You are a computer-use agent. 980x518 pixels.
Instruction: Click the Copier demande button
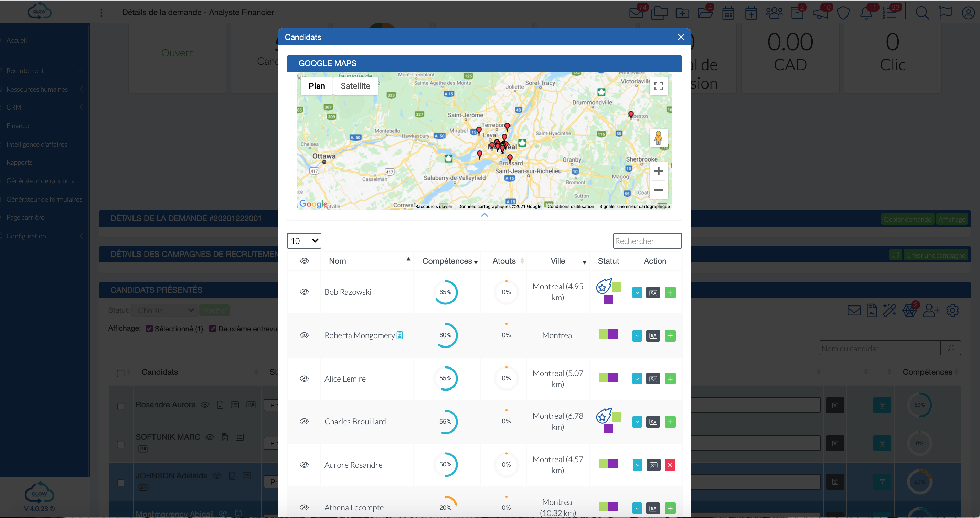click(x=907, y=219)
